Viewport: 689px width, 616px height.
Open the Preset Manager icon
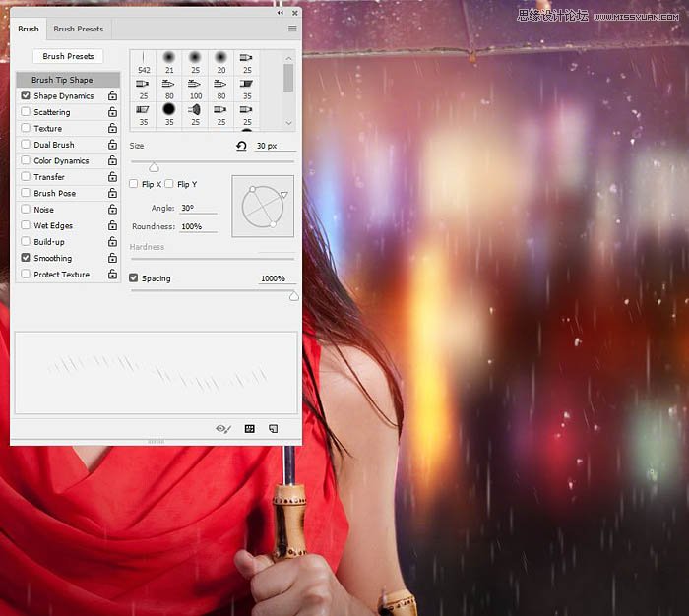250,429
